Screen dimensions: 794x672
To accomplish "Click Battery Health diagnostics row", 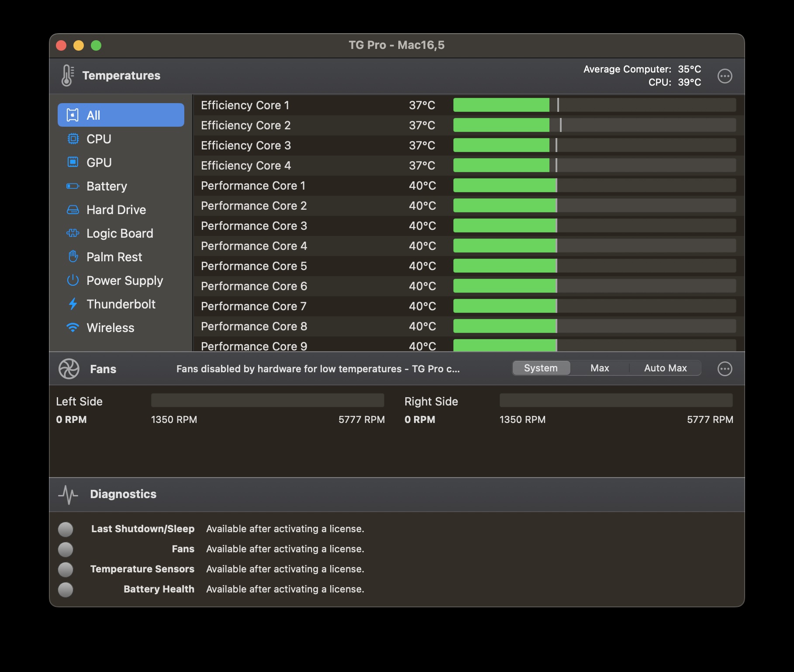I will point(159,589).
